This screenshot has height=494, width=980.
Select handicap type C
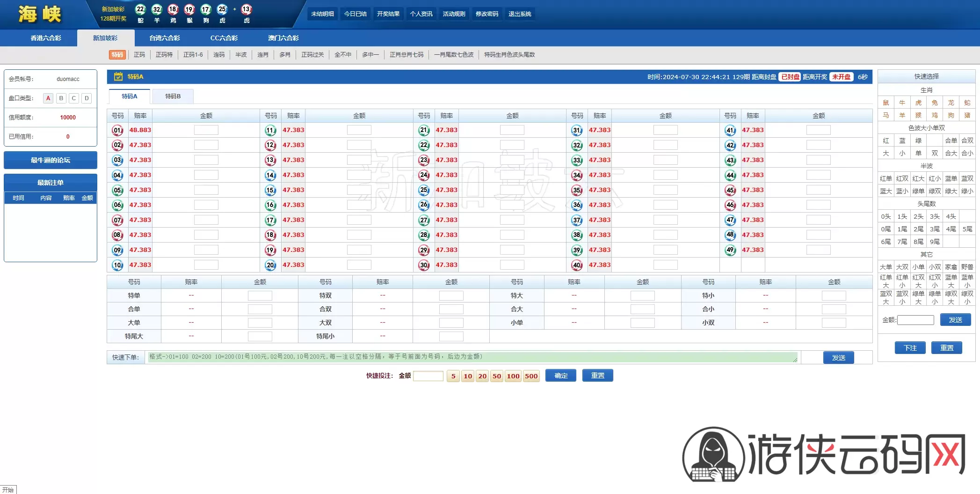click(74, 98)
